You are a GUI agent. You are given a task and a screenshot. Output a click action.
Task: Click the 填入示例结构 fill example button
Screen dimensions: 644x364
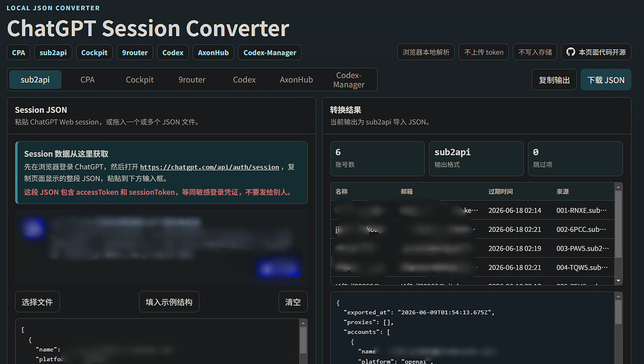coord(169,302)
